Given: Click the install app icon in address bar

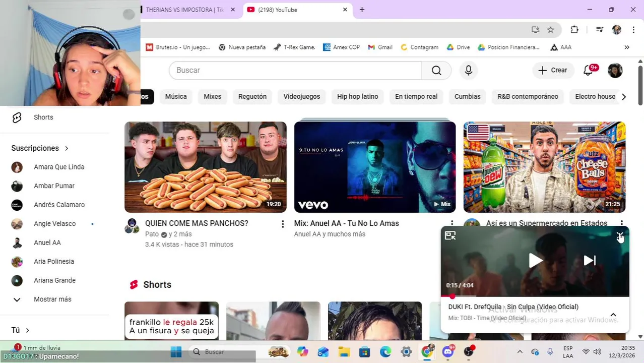Looking at the screenshot, I should [535, 30].
